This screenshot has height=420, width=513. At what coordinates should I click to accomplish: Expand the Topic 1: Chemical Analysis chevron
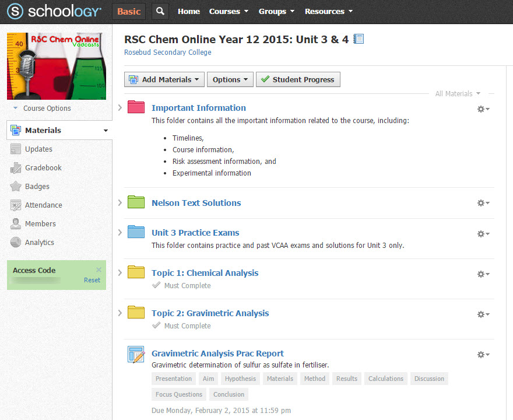(x=120, y=272)
